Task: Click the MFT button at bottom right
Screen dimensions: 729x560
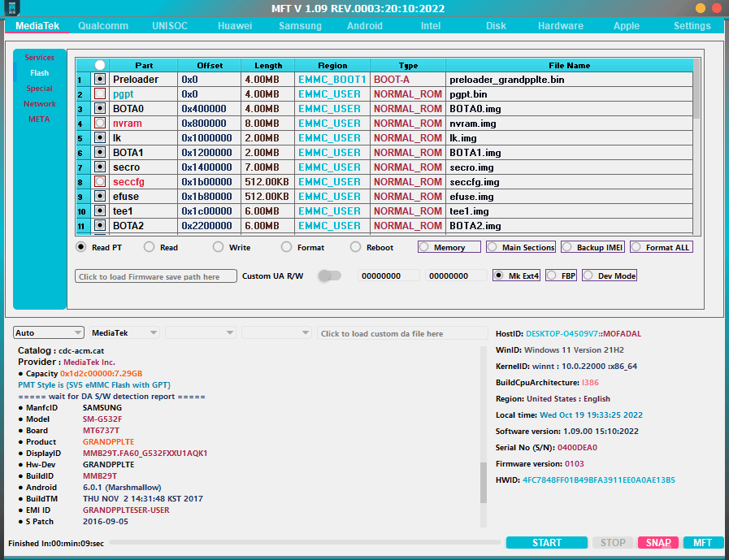Action: click(703, 542)
